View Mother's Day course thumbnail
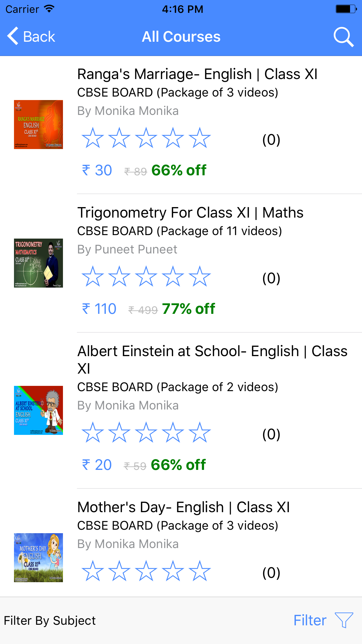Viewport: 362px width, 644px height. tap(38, 558)
